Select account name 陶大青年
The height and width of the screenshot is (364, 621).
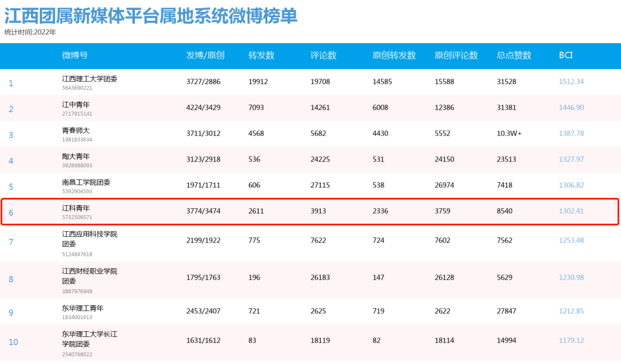click(76, 156)
